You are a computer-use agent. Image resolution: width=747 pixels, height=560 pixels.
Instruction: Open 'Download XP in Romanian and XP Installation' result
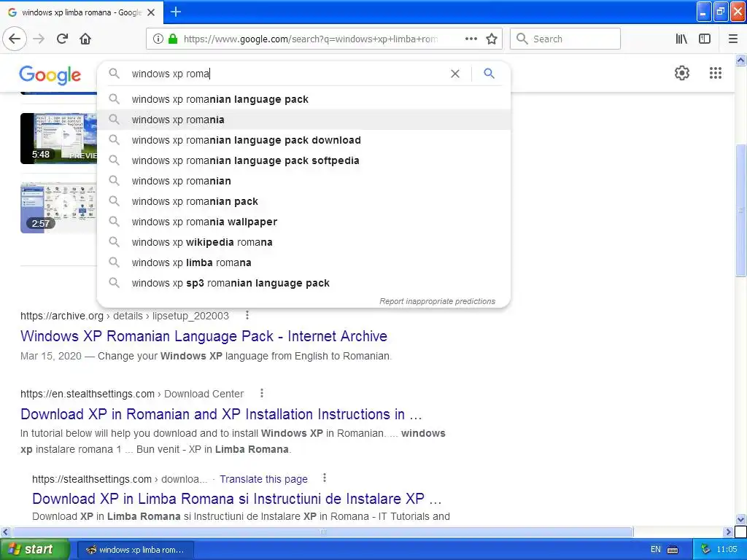[221, 414]
